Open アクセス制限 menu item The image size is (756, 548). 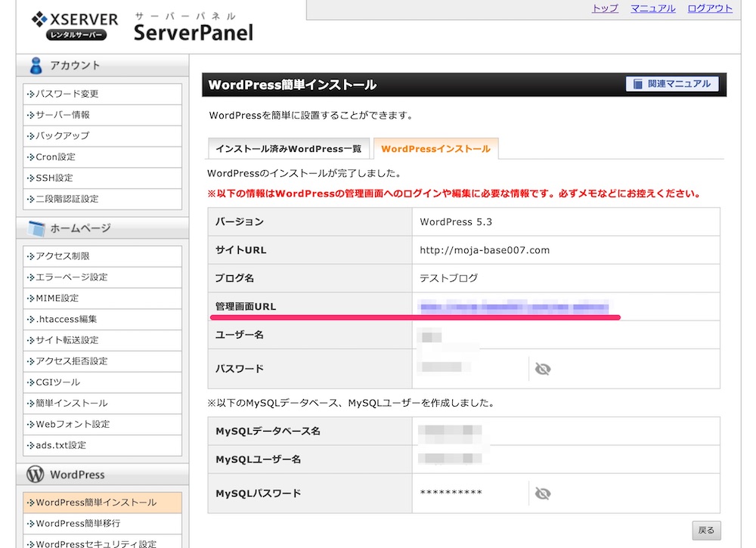[102, 256]
